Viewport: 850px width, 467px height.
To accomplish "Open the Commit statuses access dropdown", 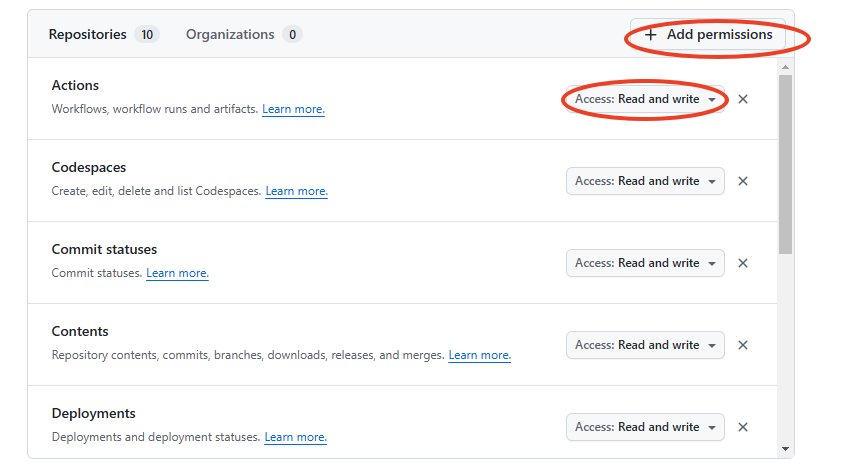I will (x=645, y=263).
